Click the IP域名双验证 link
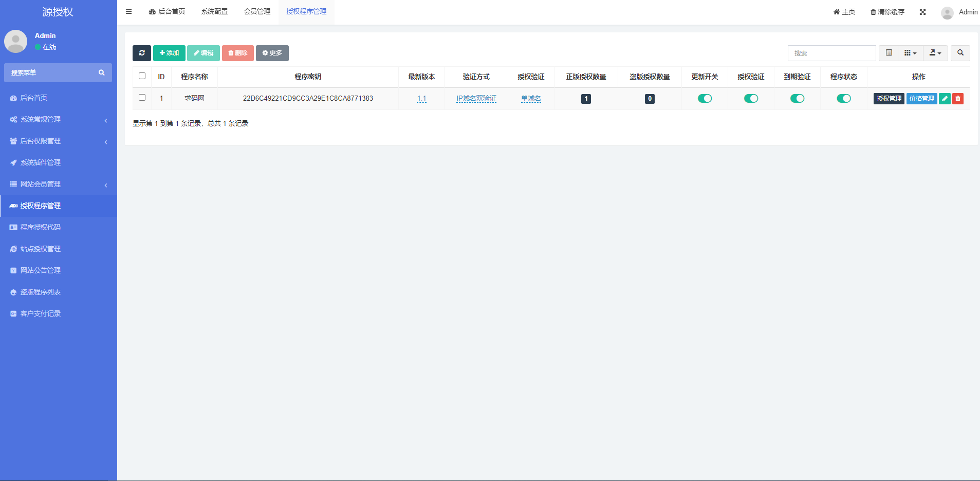This screenshot has width=980, height=481. pos(476,99)
